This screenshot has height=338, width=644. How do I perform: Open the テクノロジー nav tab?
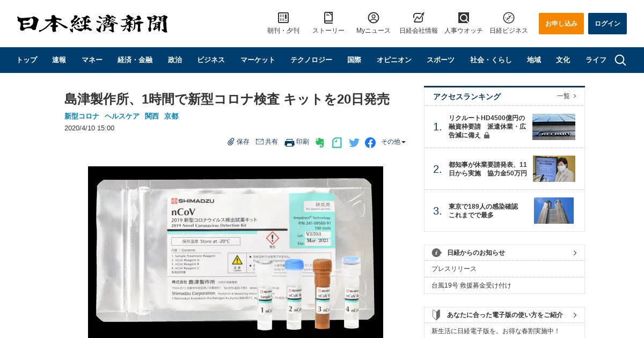(311, 60)
